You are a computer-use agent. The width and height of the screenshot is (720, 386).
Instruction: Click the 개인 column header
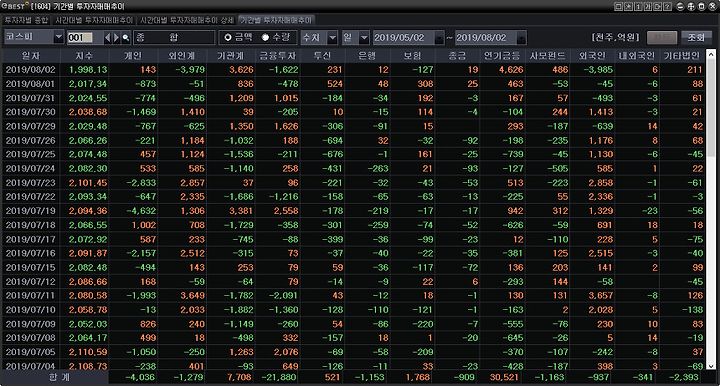point(133,56)
